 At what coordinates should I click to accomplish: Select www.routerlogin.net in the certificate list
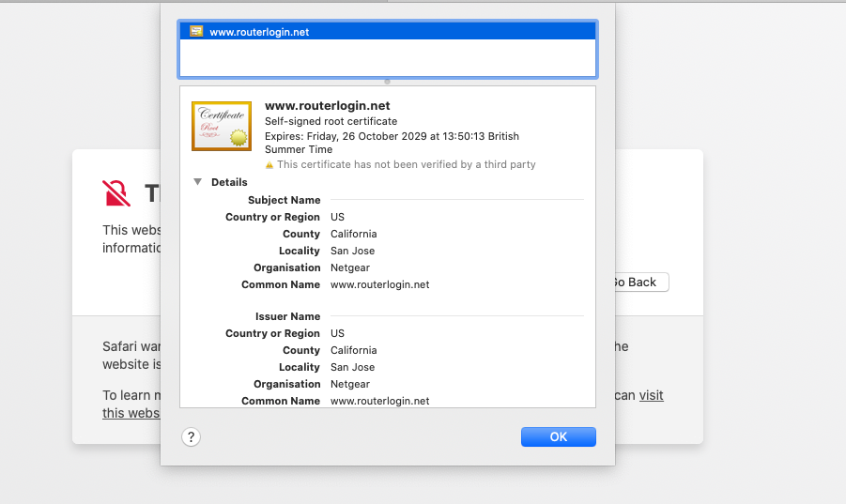click(259, 31)
